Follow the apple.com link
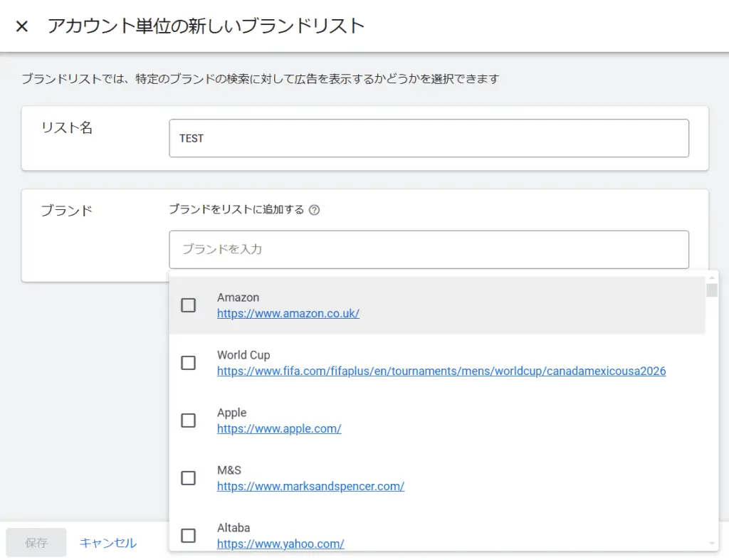Viewport: 729px width, 560px height. (279, 428)
